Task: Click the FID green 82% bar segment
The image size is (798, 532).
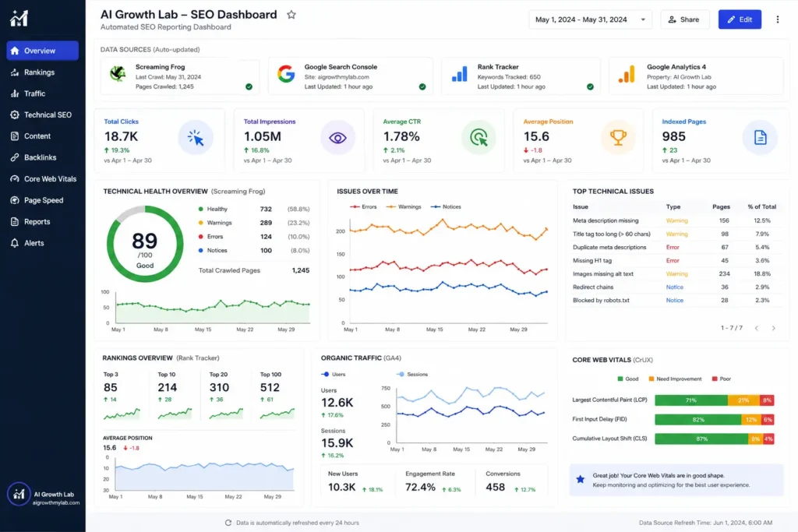Action: coord(697,420)
